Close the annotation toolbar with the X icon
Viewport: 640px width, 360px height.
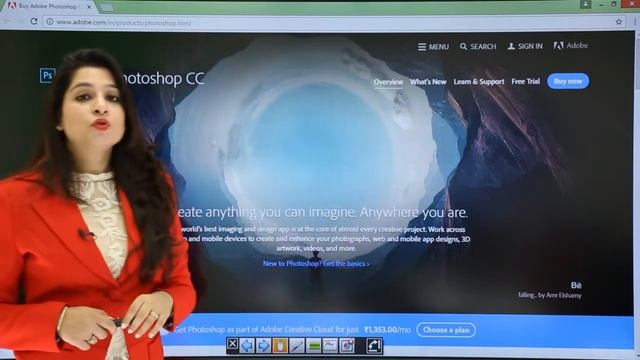point(232,344)
